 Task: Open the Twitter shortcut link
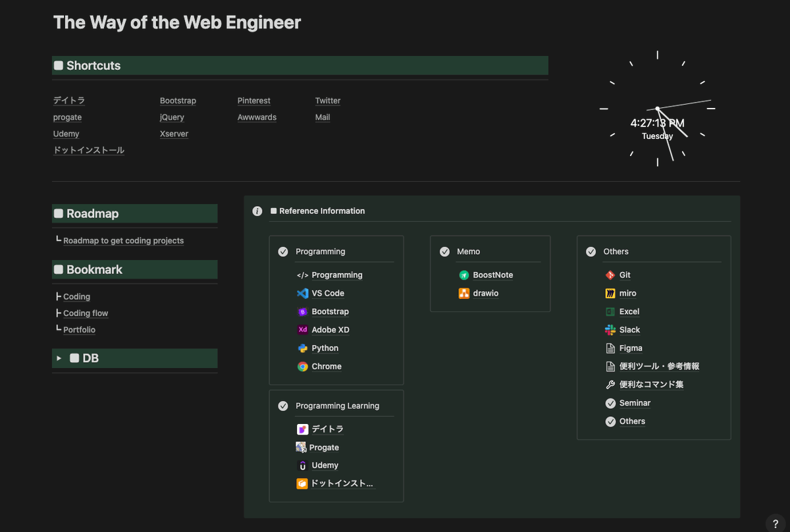tap(328, 101)
